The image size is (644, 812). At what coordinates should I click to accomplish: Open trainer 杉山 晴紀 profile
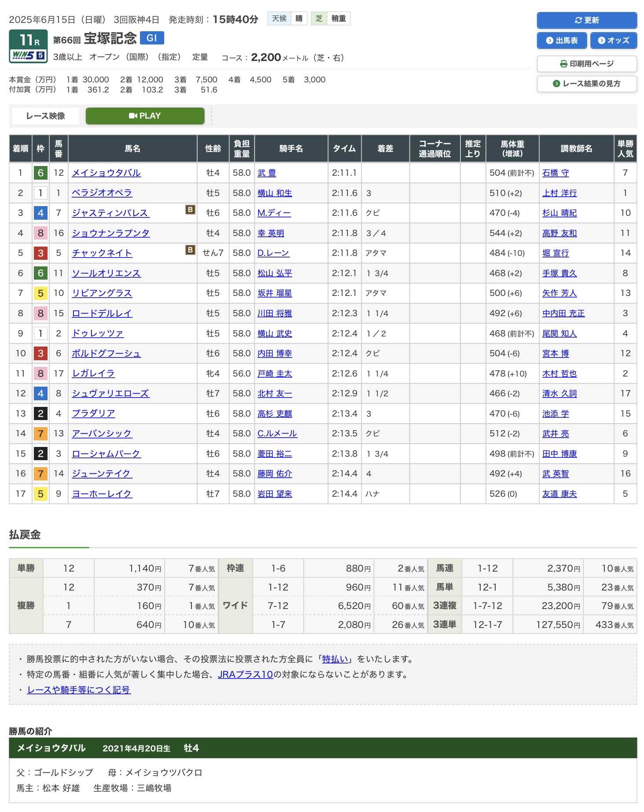(559, 213)
